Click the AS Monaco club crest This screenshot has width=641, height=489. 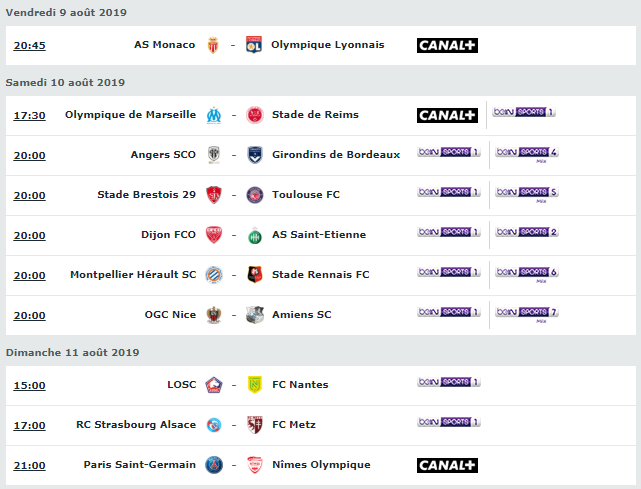(213, 45)
